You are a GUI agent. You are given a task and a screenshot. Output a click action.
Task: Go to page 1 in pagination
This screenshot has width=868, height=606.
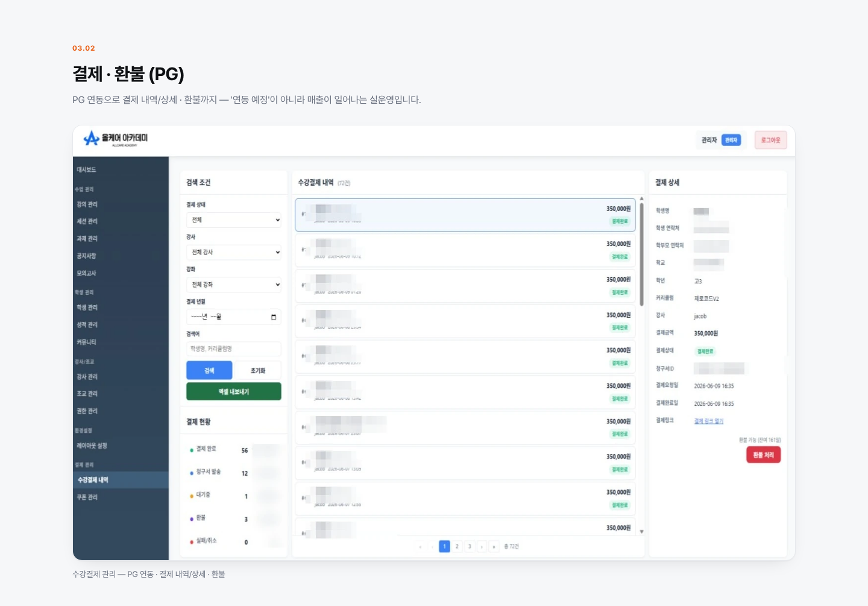[444, 547]
